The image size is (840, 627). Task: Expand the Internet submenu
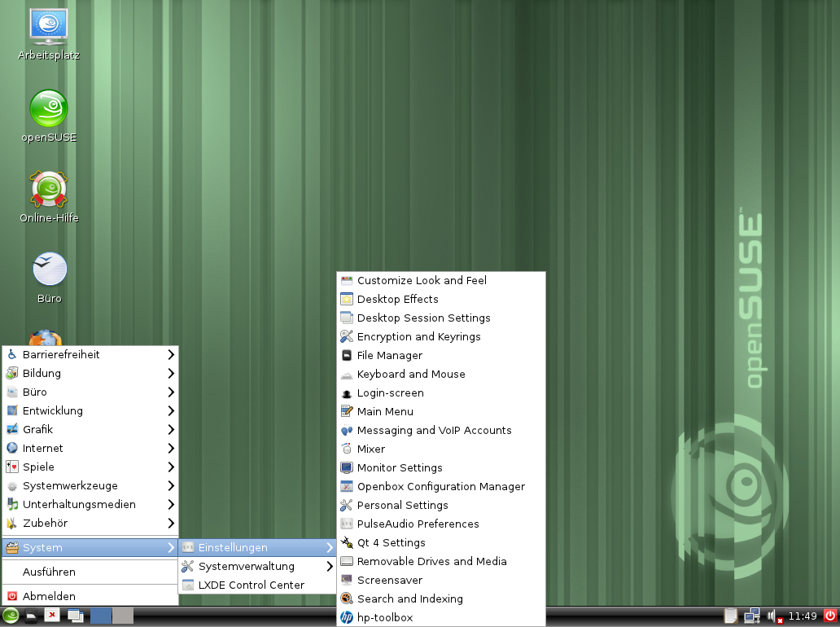pyautogui.click(x=90, y=448)
